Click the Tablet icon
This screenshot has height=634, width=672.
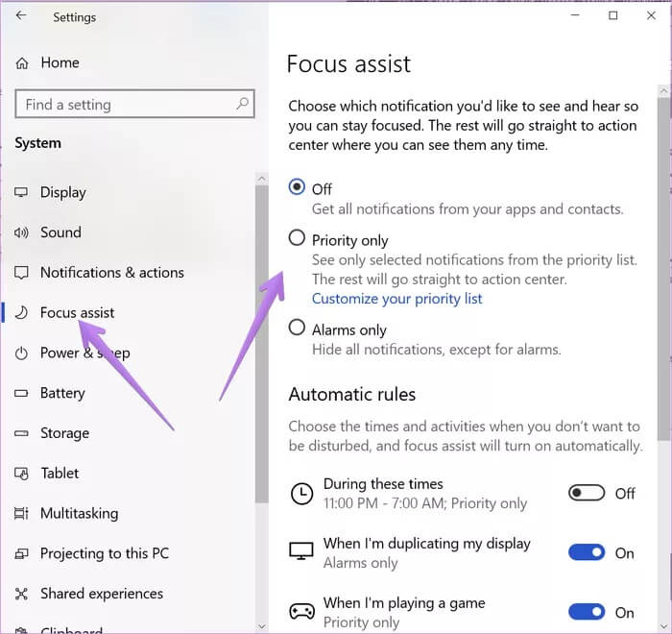coord(21,474)
